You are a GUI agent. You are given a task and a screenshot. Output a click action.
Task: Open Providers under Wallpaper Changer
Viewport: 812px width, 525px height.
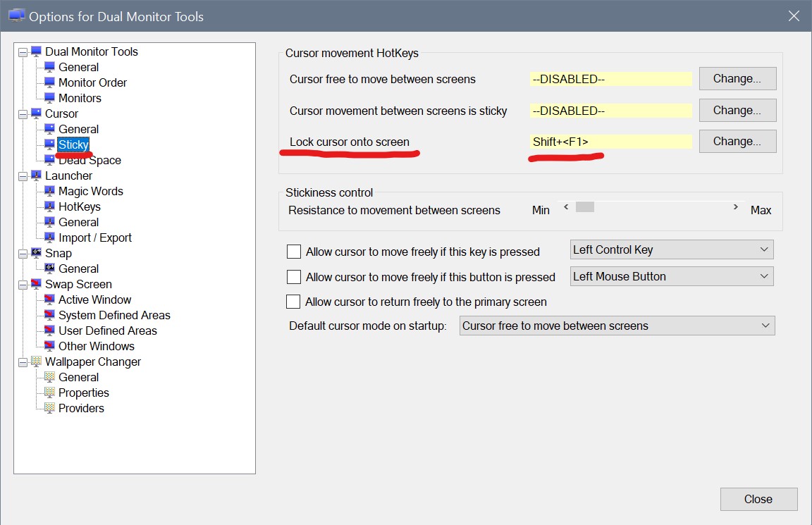pos(81,408)
